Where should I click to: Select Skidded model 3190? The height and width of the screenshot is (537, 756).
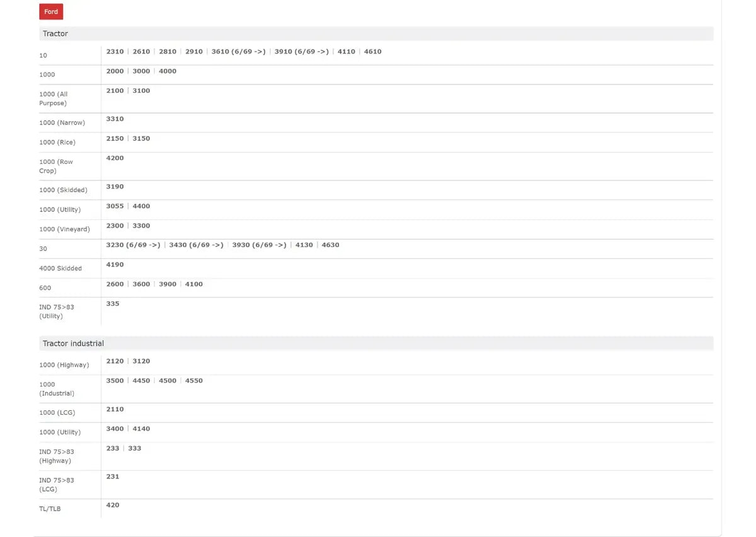pyautogui.click(x=115, y=187)
